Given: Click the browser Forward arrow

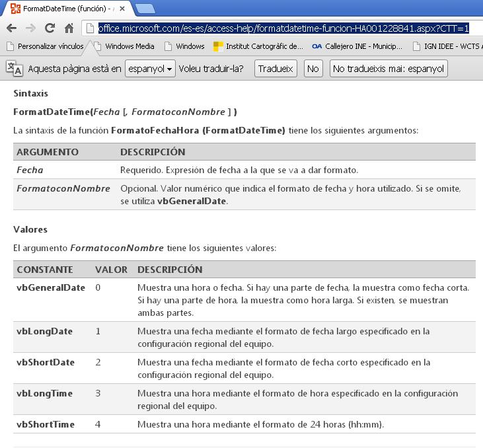Looking at the screenshot, I should (x=30, y=28).
